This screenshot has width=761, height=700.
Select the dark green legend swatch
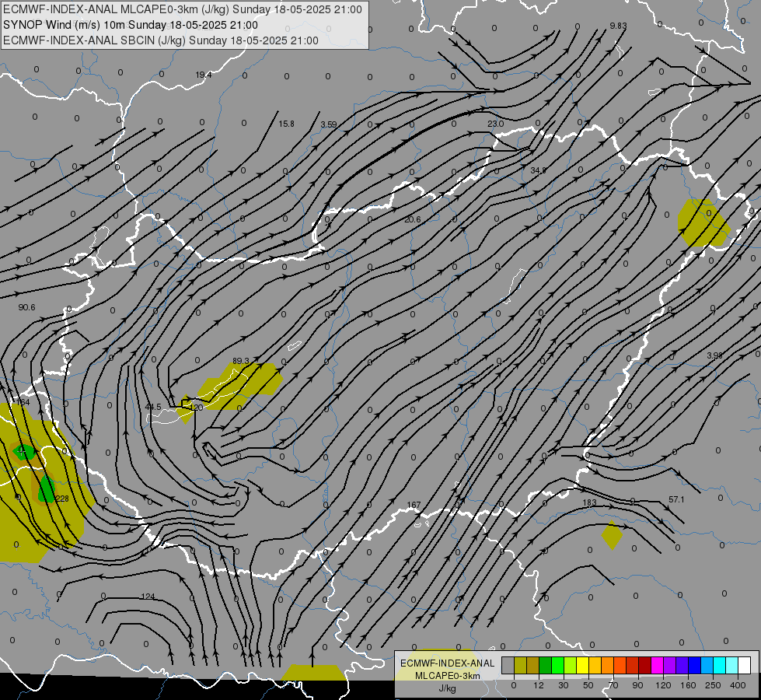tap(546, 665)
